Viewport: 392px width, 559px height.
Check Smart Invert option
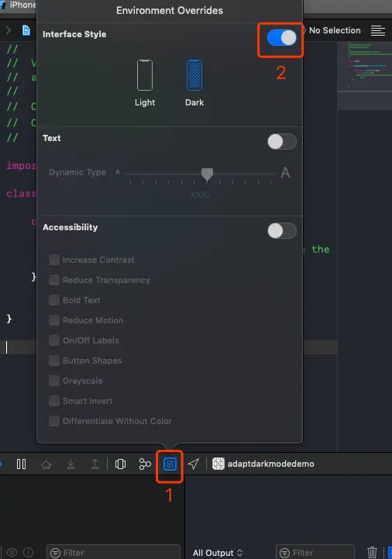tap(54, 401)
